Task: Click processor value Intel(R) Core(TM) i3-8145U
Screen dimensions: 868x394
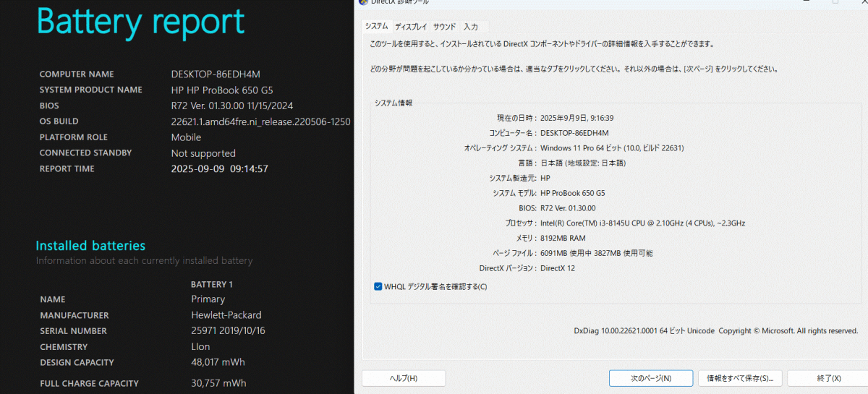Action: coord(642,223)
